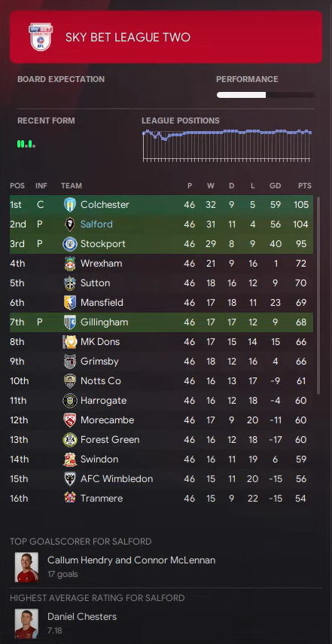
Task: Click Callum Hendry's player photo thumbnail
Action: pyautogui.click(x=26, y=567)
